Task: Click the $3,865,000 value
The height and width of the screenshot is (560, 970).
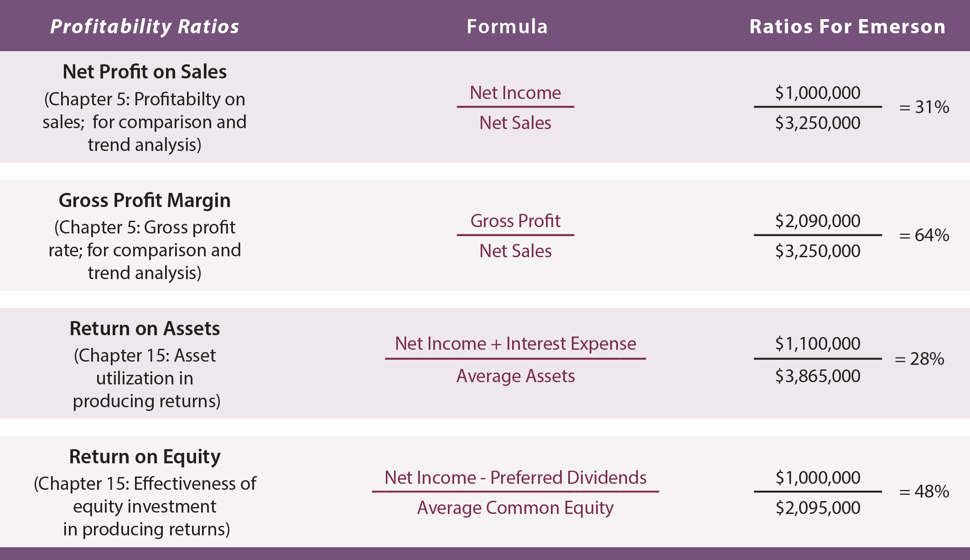Action: 818,376
